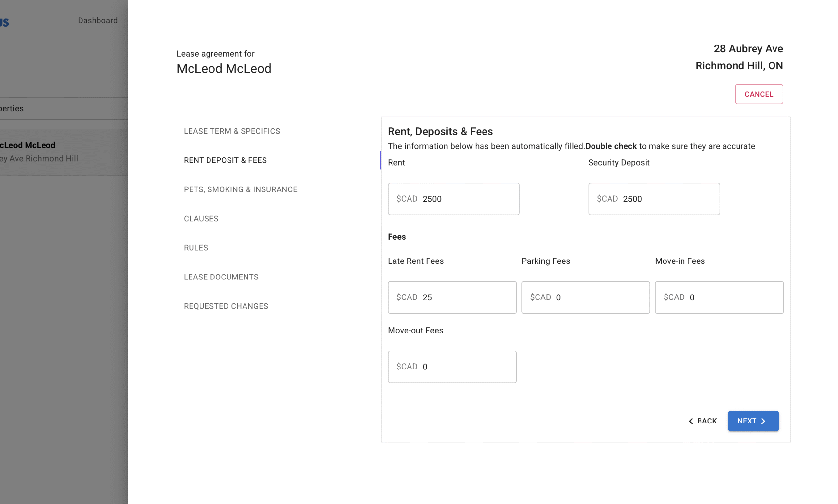Open the Lease Documents step

pos(221,277)
